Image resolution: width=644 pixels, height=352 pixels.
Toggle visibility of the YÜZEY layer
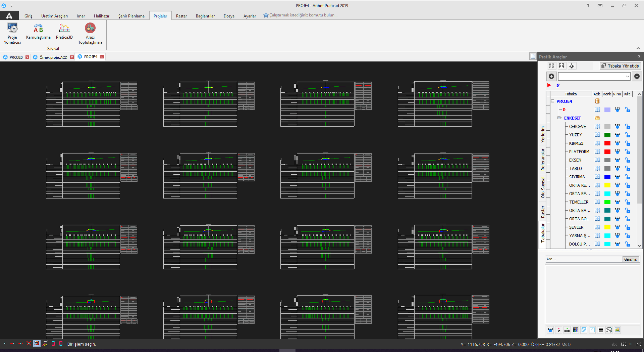pos(597,135)
